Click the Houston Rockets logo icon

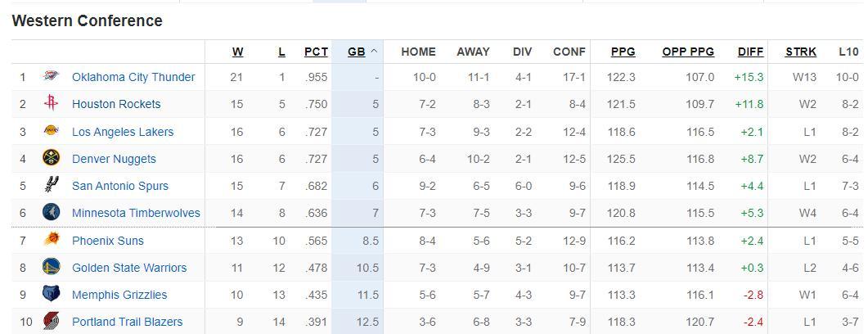[x=52, y=104]
